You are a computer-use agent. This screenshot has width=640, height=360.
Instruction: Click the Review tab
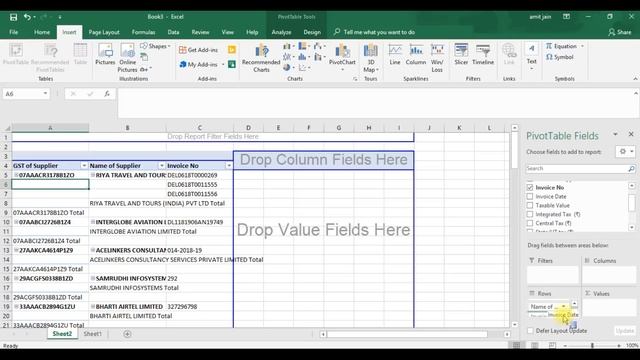(x=200, y=32)
